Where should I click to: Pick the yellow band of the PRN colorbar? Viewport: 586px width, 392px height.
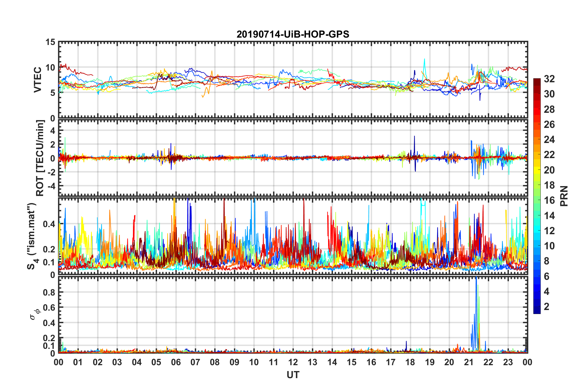[x=537, y=169]
